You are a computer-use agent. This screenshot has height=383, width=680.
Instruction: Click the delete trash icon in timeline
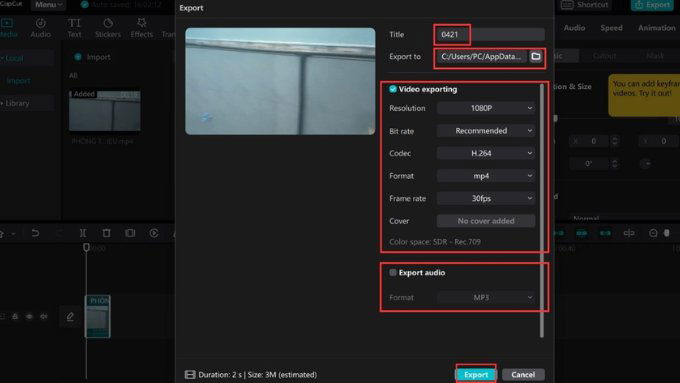tap(106, 233)
